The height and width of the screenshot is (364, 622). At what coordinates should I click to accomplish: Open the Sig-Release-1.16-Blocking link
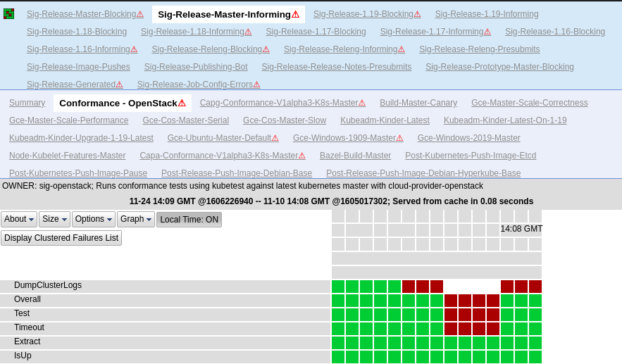pyautogui.click(x=555, y=32)
